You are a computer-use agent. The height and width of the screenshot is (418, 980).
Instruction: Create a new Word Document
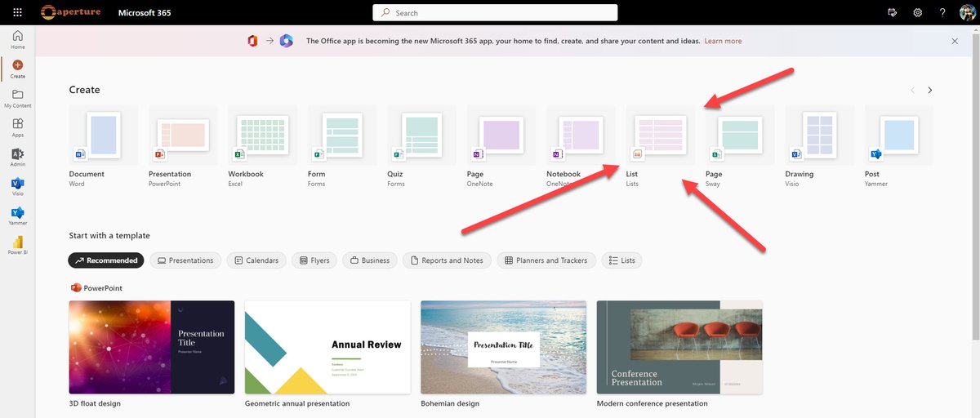pyautogui.click(x=103, y=146)
